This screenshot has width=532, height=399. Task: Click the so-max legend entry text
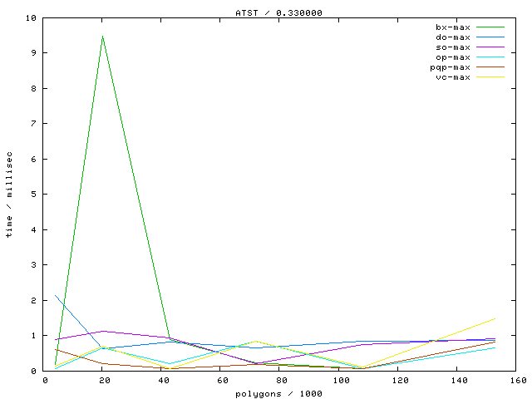(x=453, y=47)
